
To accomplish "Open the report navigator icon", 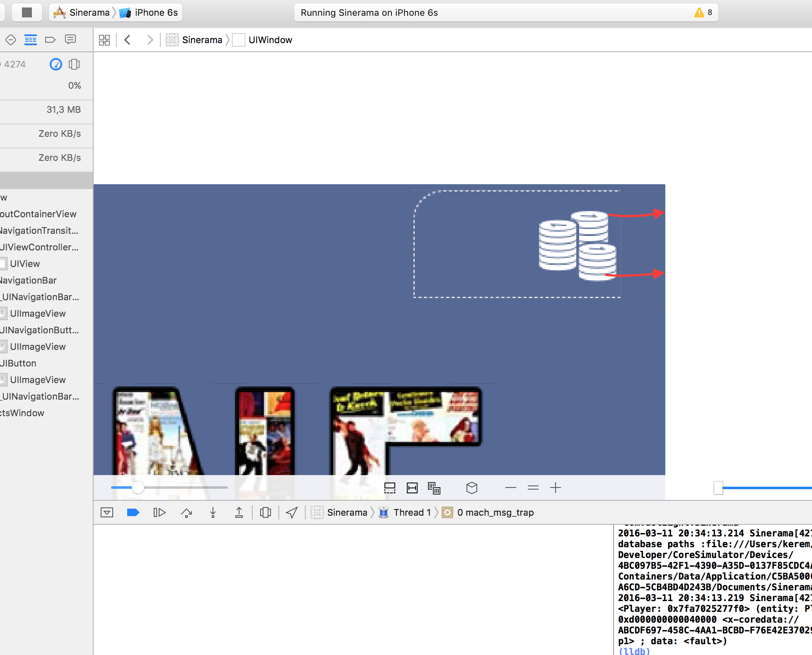I will tap(70, 40).
